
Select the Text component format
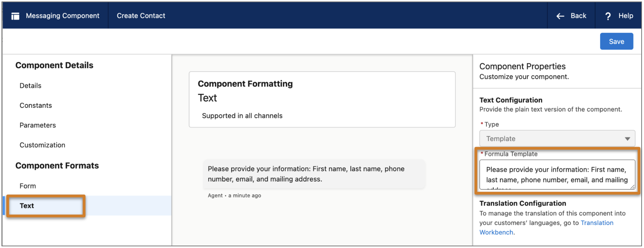coord(27,206)
